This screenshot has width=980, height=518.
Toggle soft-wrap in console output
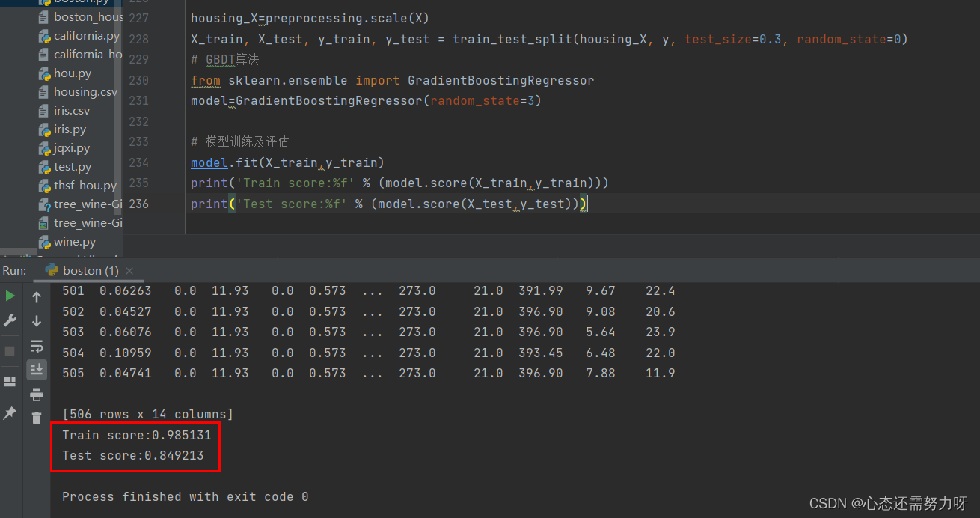[x=36, y=346]
